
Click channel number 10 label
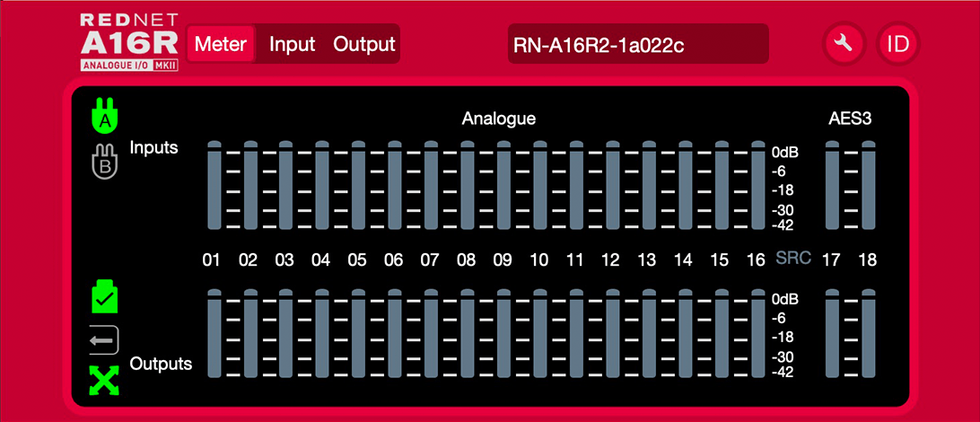point(538,260)
